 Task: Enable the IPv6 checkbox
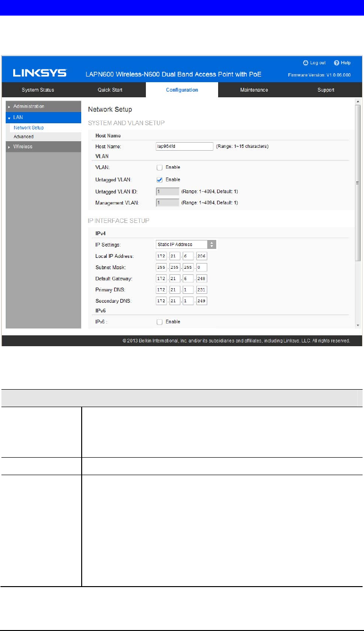click(x=160, y=322)
